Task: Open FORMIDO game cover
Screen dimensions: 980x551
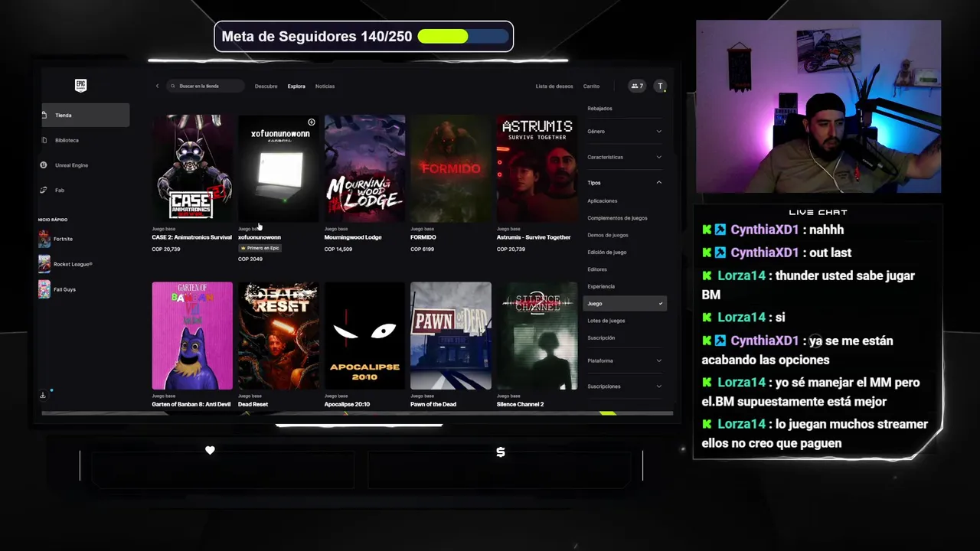Action: [x=451, y=168]
